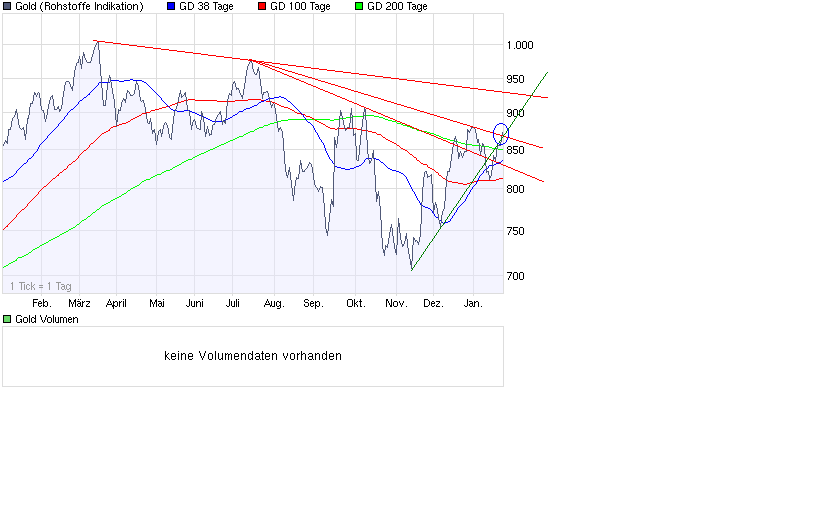Viewport: 840px width, 525px height.
Task: Select the 'GD 200 Tage' legend label
Action: coord(397,6)
